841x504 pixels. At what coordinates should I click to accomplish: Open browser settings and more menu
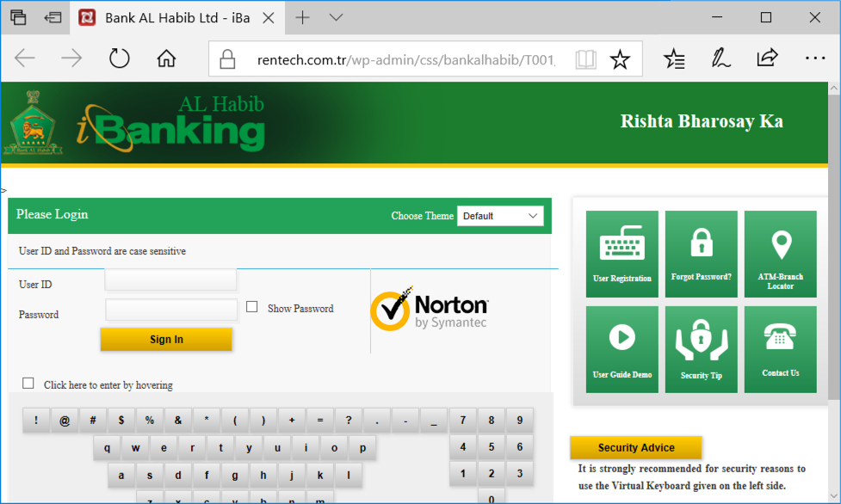tap(814, 58)
